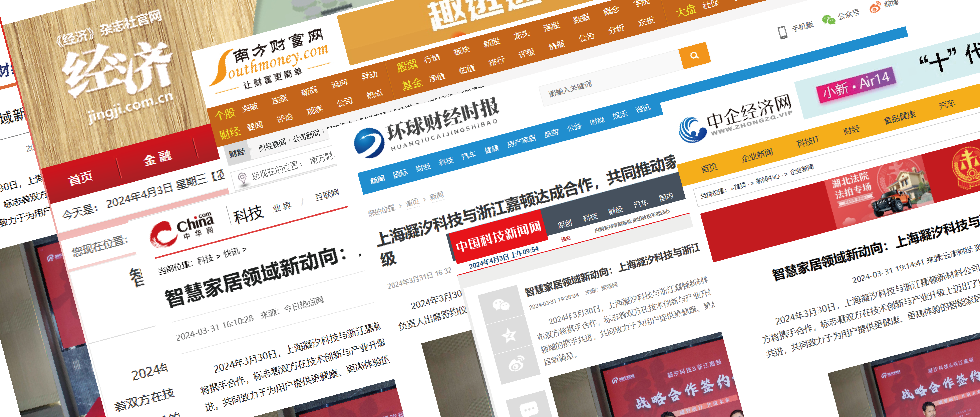
Task: Select 龙头 in the Southmoney menu
Action: pyautogui.click(x=522, y=35)
